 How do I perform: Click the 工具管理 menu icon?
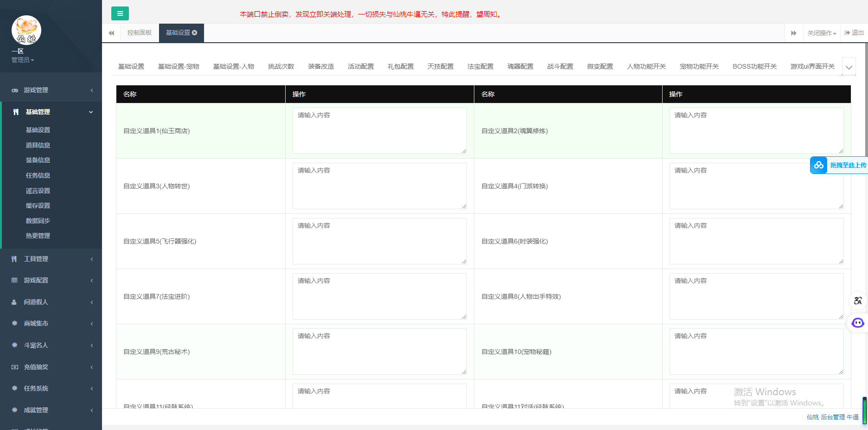click(x=14, y=259)
